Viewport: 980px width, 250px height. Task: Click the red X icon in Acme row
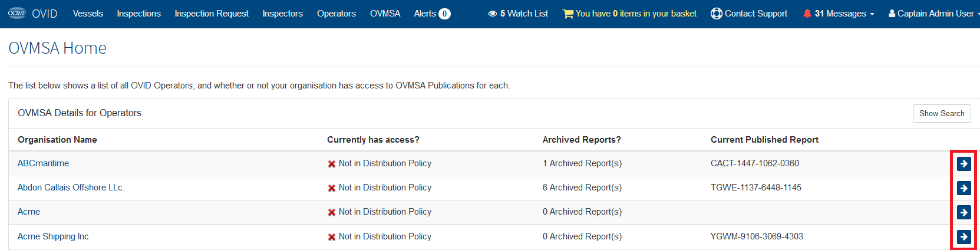click(332, 212)
